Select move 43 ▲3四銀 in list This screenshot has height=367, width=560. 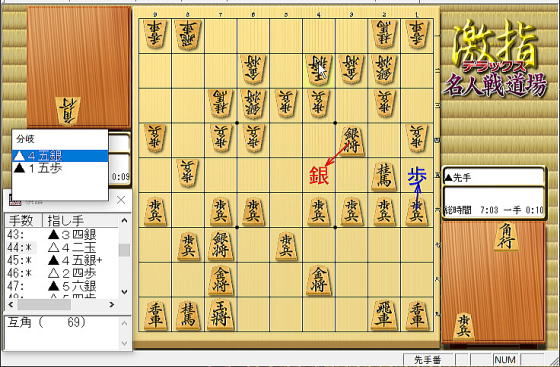[x=62, y=235]
